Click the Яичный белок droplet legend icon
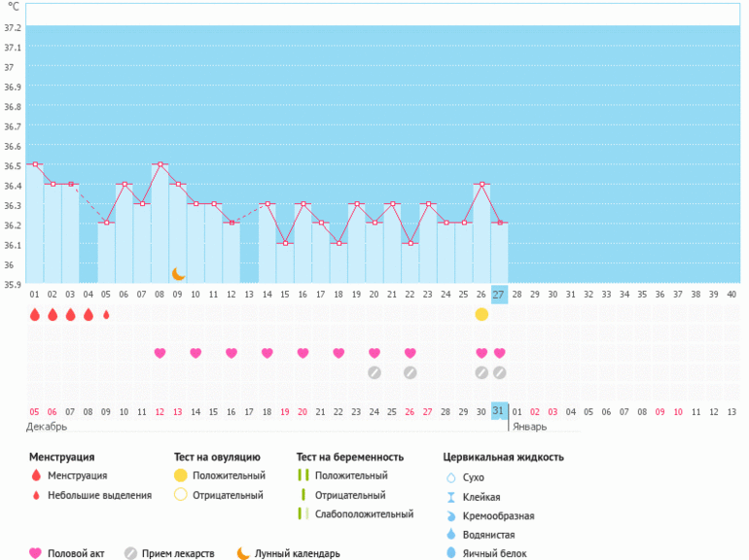Viewport: 749px width, 560px height. coord(450,553)
